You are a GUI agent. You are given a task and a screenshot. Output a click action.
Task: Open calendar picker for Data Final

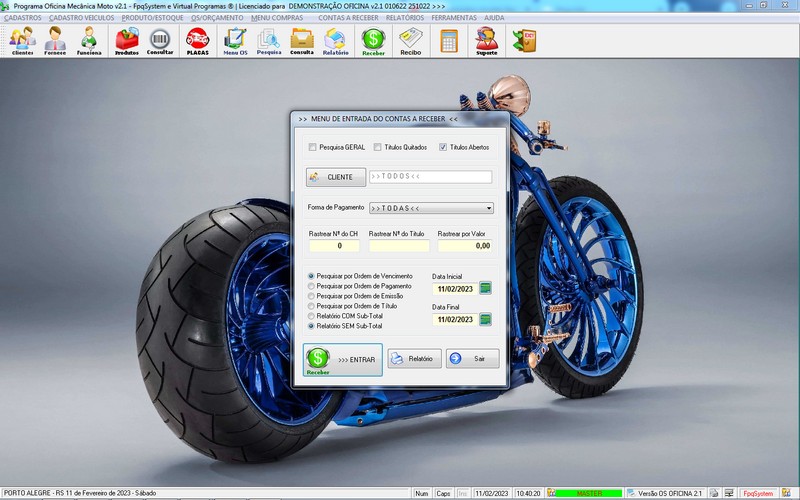486,319
